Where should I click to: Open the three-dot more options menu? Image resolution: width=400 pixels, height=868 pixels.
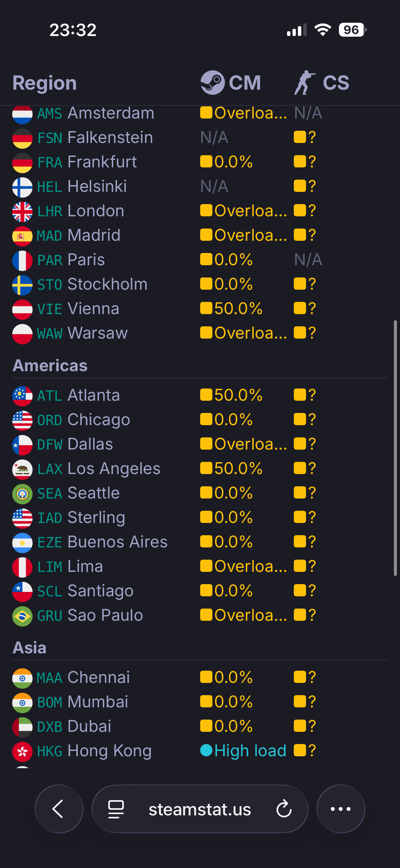coord(341,809)
